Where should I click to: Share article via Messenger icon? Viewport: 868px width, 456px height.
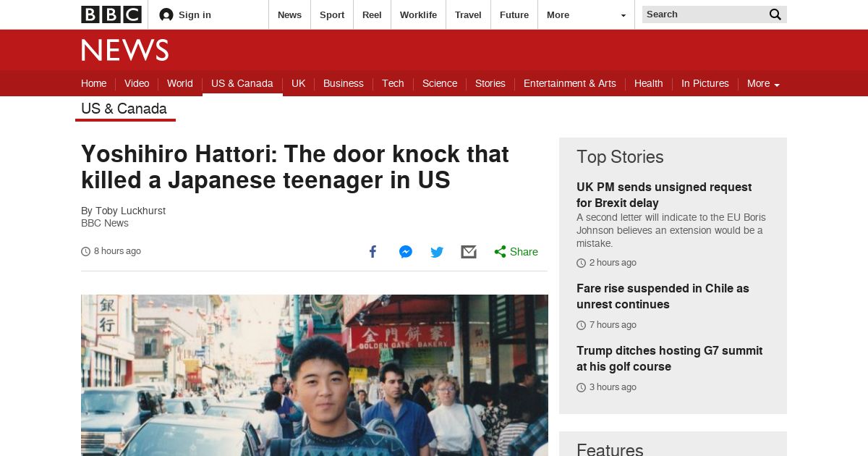coord(406,252)
